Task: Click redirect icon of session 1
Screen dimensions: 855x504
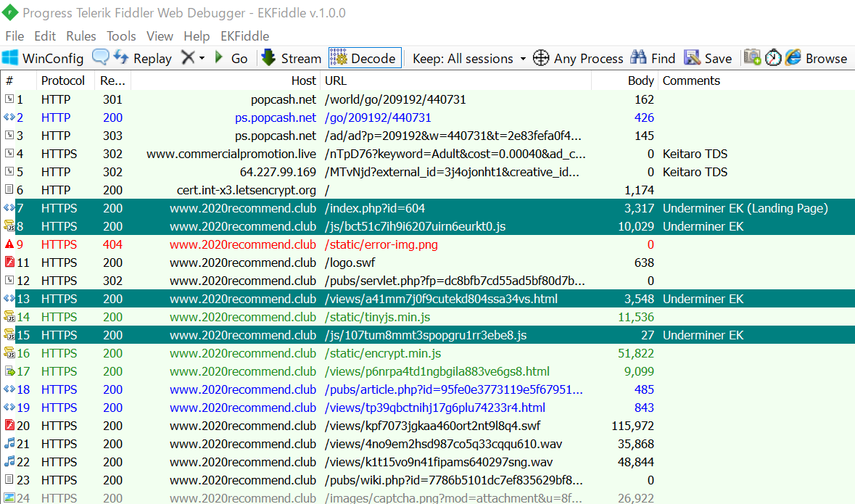Action: pyautogui.click(x=9, y=99)
